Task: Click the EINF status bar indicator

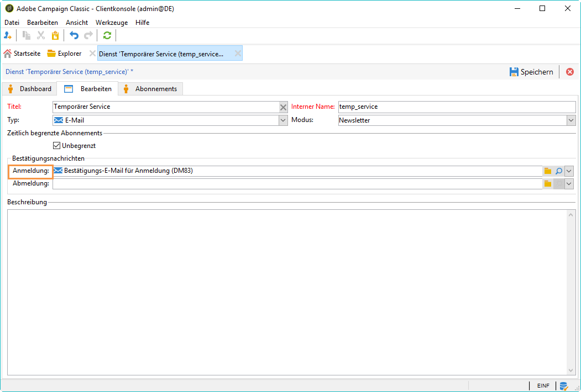Action: click(543, 386)
